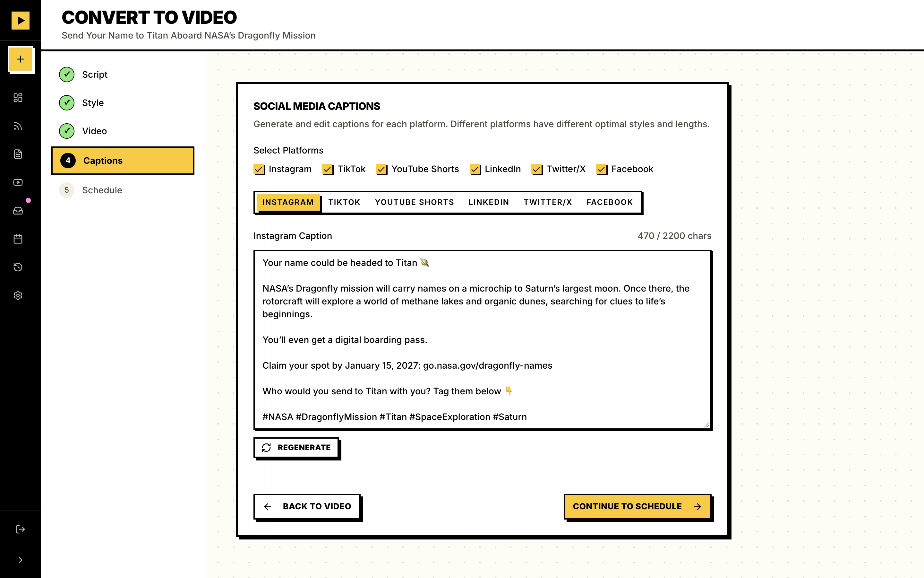Image resolution: width=924 pixels, height=578 pixels.
Task: Uncheck the YouTube Shorts platform checkbox
Action: pos(381,169)
